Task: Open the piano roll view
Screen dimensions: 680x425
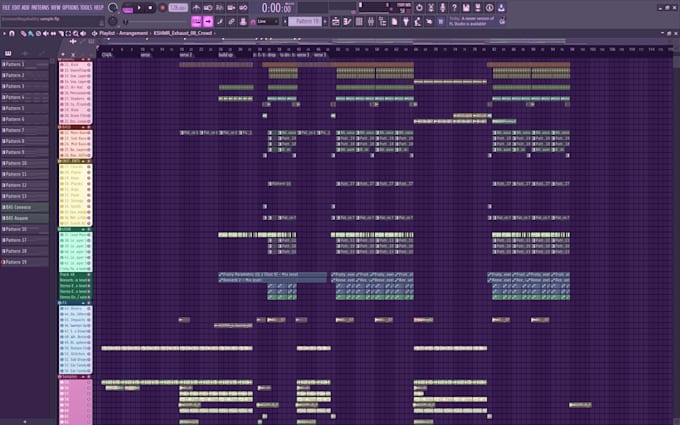Action: tap(347, 21)
